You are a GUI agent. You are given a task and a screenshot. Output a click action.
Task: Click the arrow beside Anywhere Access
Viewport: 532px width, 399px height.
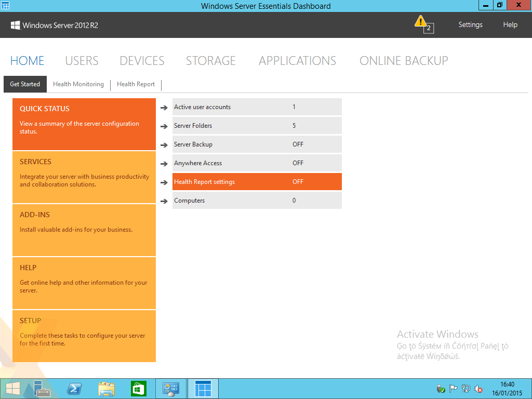click(165, 163)
